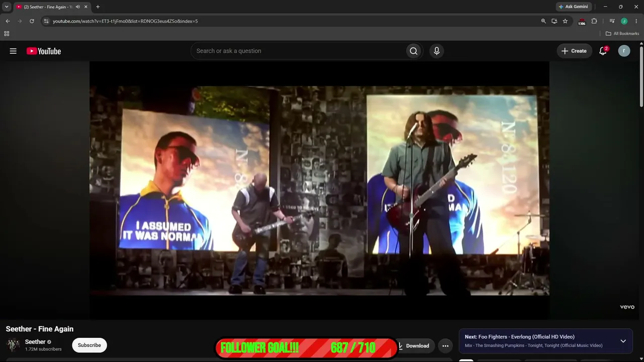The image size is (644, 362).
Task: Bookmark this page with the star
Action: pyautogui.click(x=565, y=21)
